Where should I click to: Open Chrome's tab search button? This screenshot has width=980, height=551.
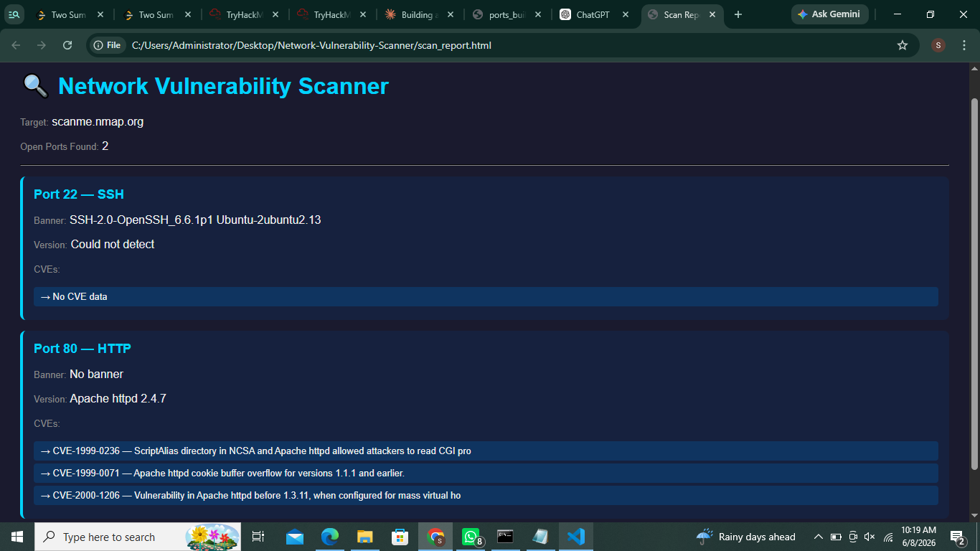point(14,14)
